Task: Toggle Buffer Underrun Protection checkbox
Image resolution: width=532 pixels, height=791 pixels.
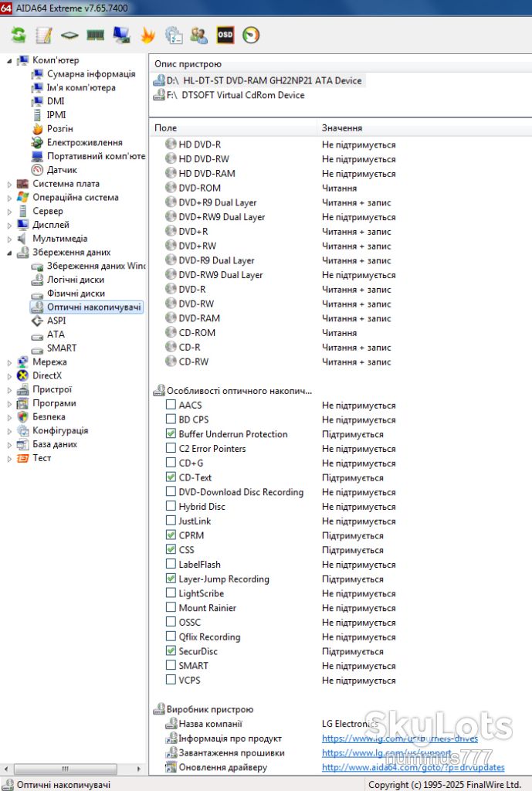Action: click(x=171, y=433)
